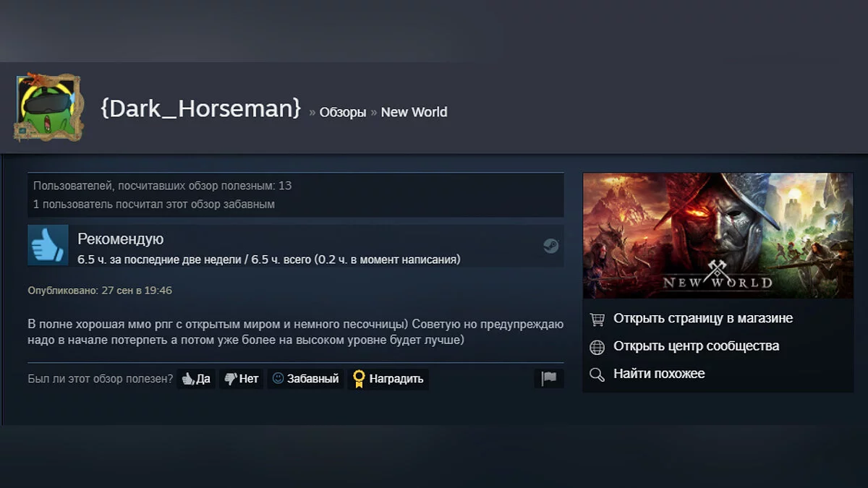This screenshot has width=868, height=488.
Task: Click the globe community hub icon
Action: coord(597,347)
